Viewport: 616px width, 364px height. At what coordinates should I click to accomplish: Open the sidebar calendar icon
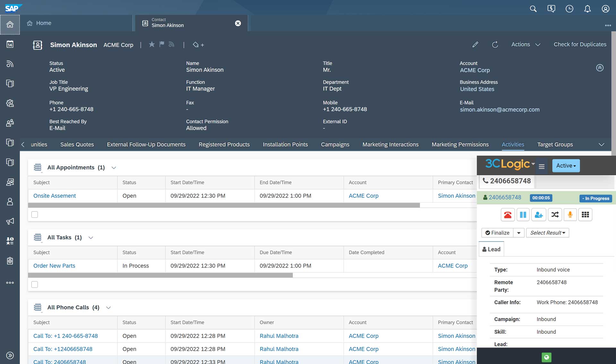pyautogui.click(x=10, y=44)
